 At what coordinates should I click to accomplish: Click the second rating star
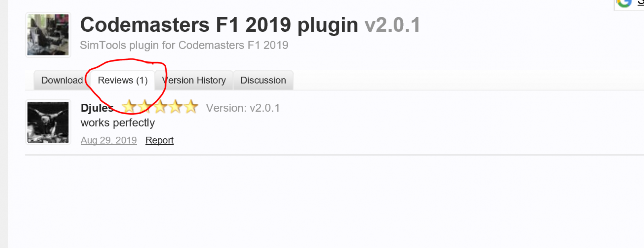pyautogui.click(x=144, y=107)
